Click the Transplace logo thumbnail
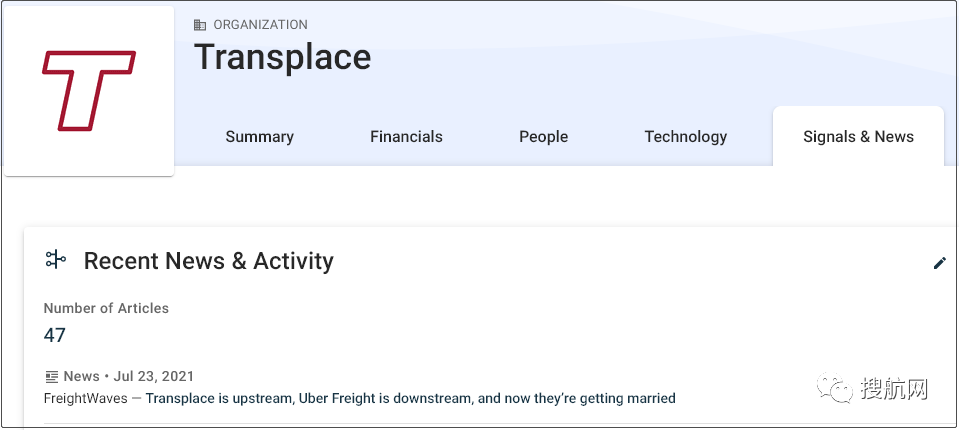Screen dimensions: 959x430 tap(89, 90)
